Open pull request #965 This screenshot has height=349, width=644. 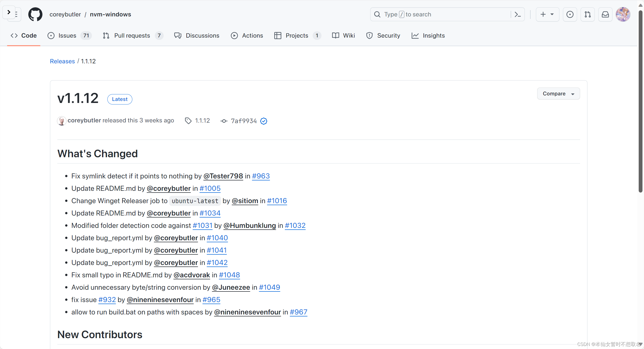(x=211, y=300)
